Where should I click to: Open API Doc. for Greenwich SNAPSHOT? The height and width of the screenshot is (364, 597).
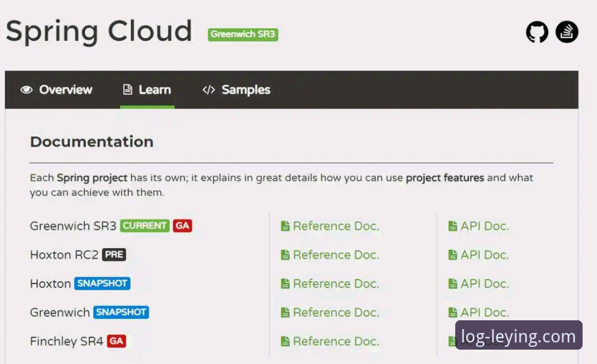pos(478,313)
